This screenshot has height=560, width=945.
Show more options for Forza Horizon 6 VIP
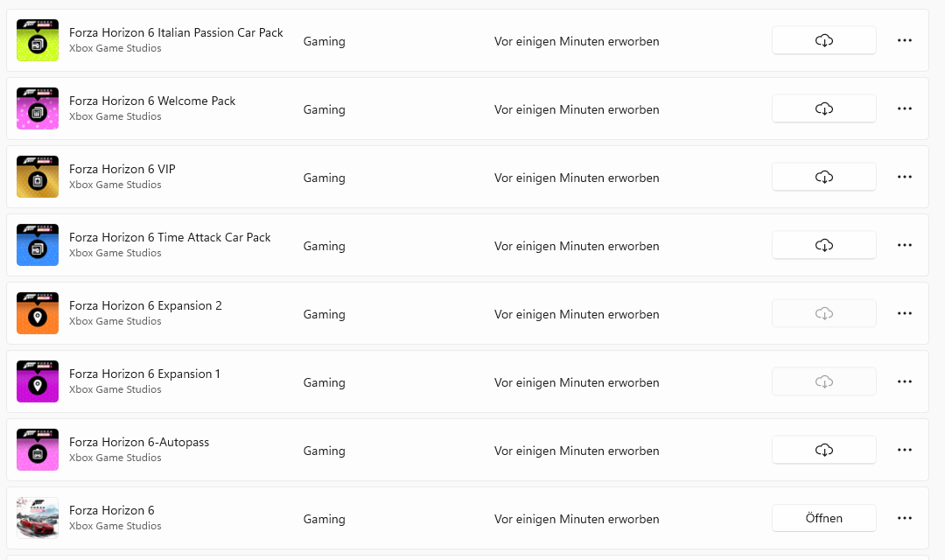point(905,177)
